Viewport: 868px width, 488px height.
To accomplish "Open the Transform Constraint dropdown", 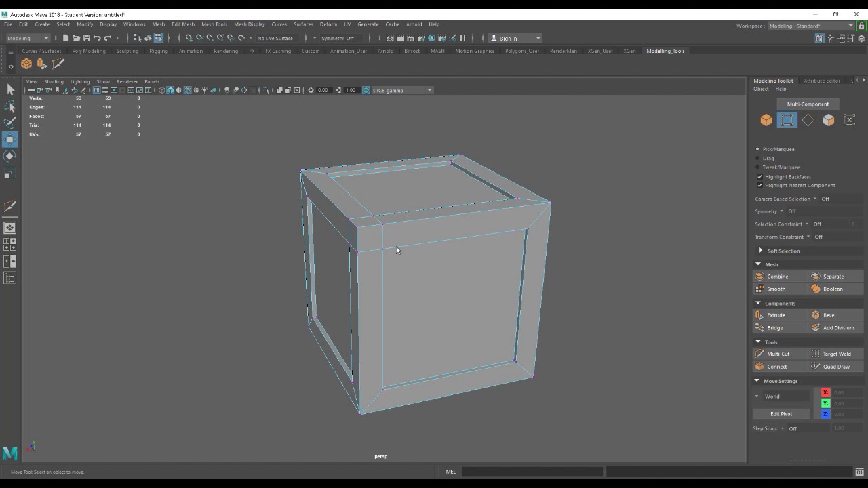I will pos(808,237).
